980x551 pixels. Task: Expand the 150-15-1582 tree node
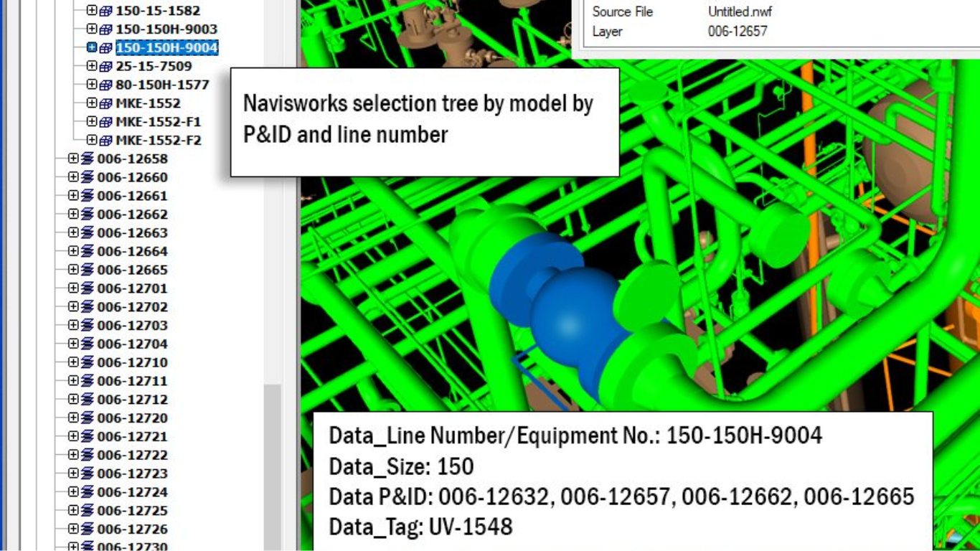click(x=91, y=11)
